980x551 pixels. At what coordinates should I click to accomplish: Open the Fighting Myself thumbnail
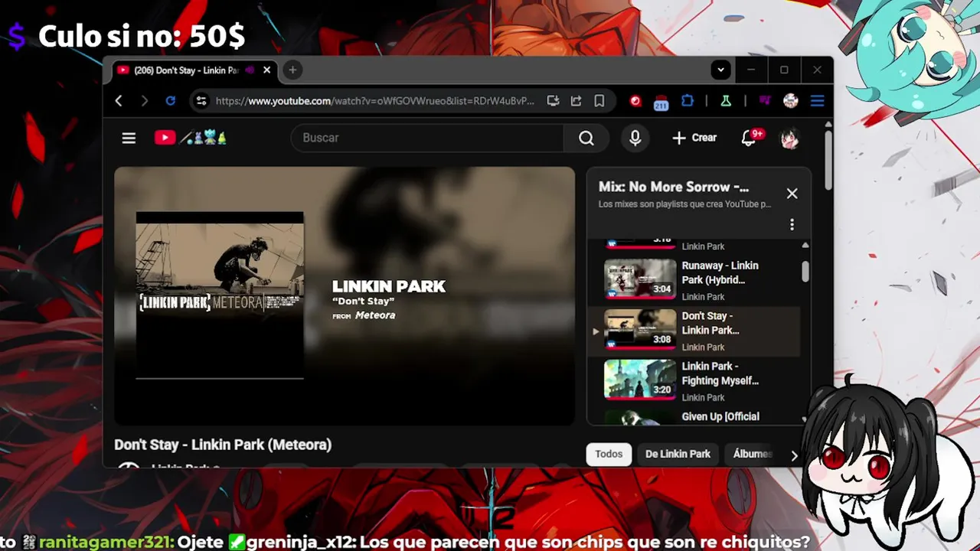[640, 380]
